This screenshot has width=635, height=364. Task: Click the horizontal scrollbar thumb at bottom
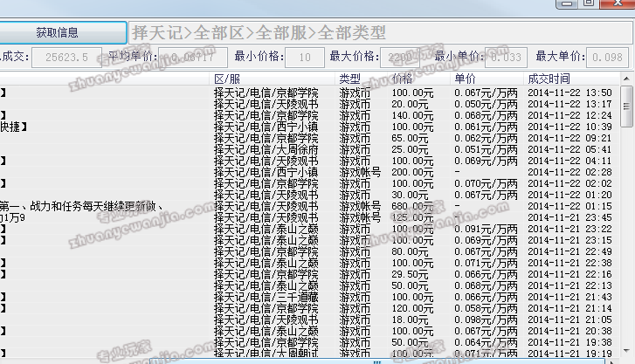(x=376, y=361)
